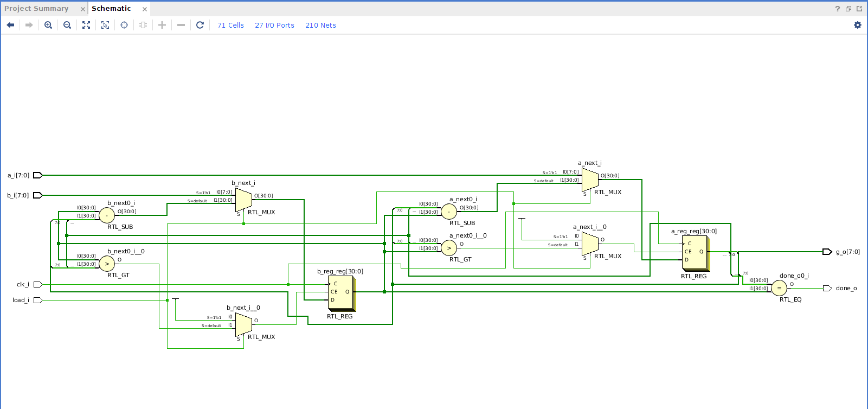Switch to the Project Summary tab

pos(36,9)
